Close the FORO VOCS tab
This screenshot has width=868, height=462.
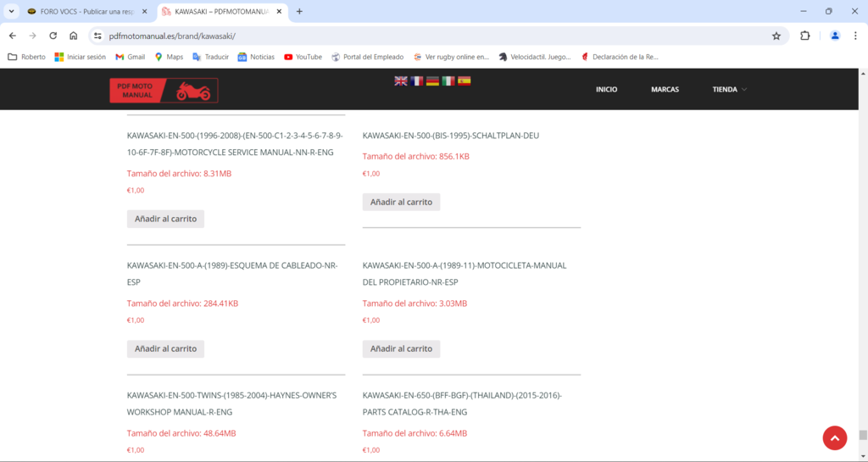pos(144,11)
